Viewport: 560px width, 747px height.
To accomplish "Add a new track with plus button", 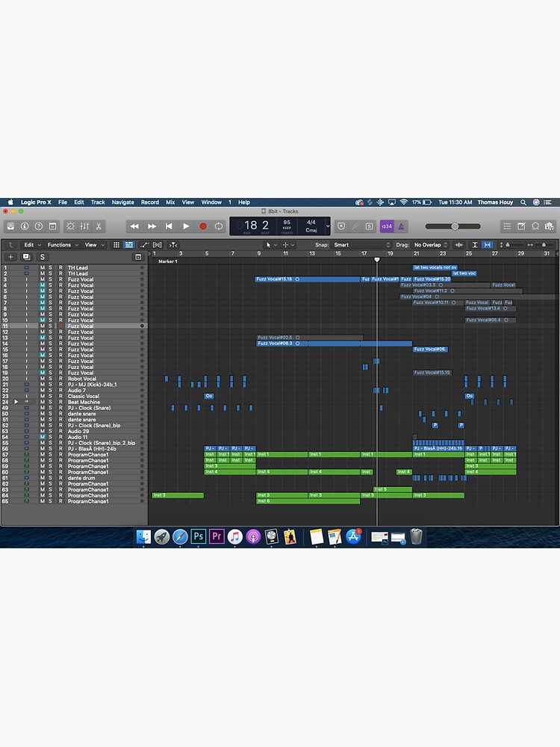I will point(10,257).
